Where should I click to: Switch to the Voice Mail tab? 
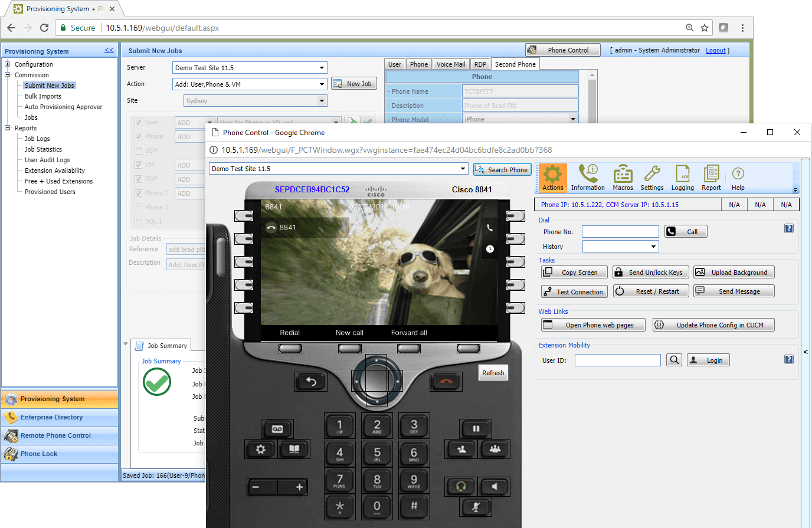451,64
